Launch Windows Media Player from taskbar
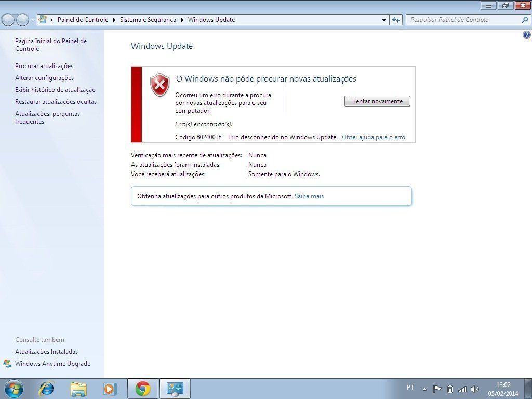532x399 pixels. point(110,389)
